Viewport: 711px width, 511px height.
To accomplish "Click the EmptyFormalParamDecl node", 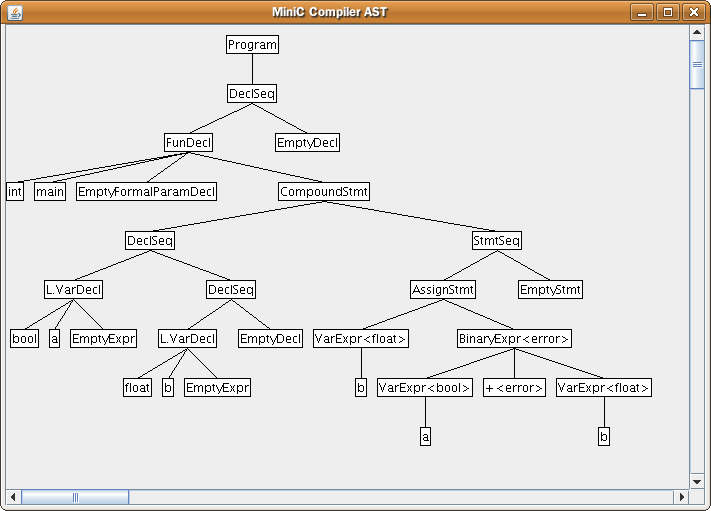I will coord(147,192).
